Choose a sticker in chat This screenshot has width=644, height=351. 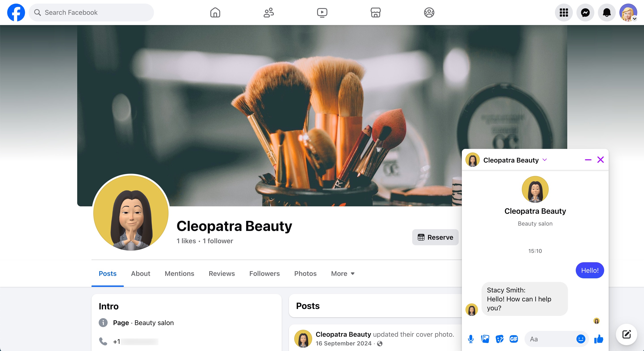[x=499, y=339]
